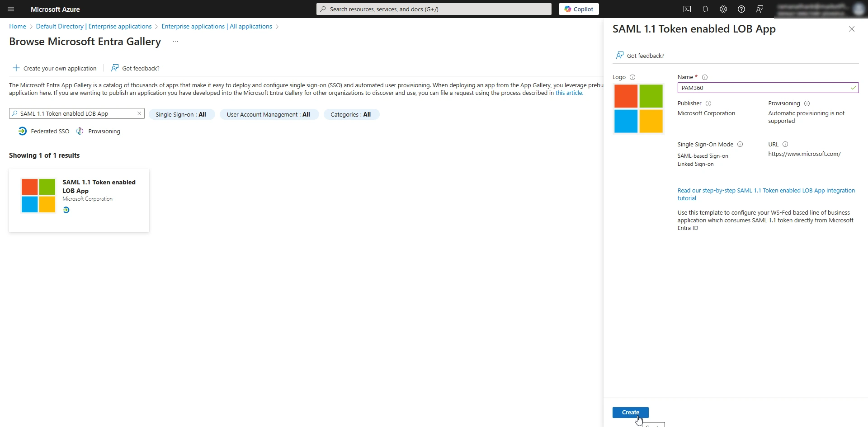Viewport: 868px width, 427px height.
Task: Open the feedback icon in the top bar
Action: coord(759,9)
